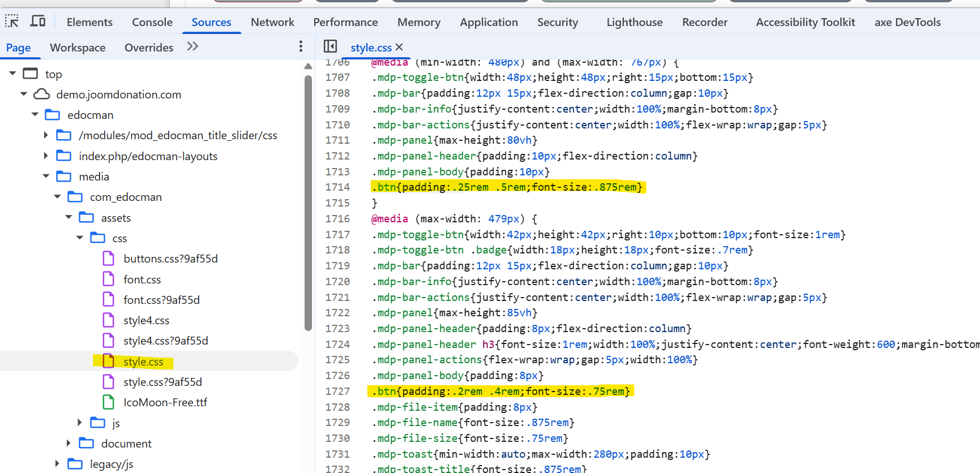Collapse the css folder arrow
This screenshot has width=980, height=473.
(80, 238)
